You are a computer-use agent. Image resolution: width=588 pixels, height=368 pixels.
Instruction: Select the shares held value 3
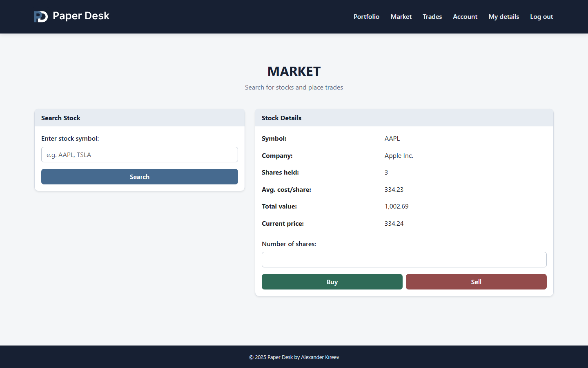click(x=386, y=173)
